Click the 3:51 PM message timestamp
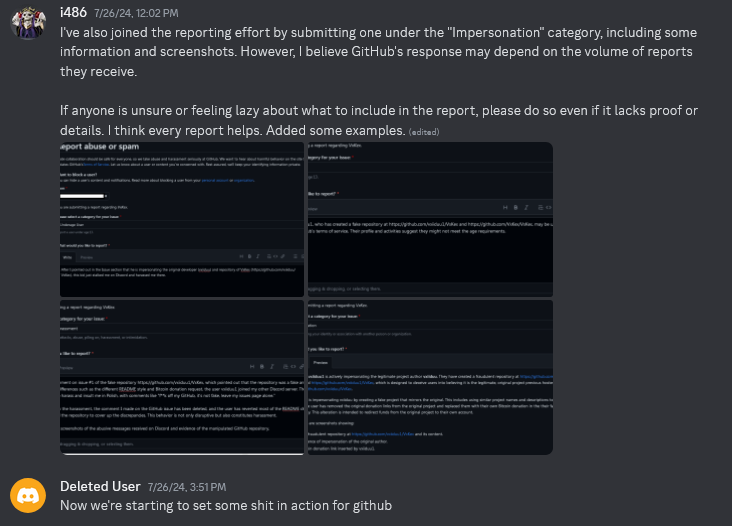This screenshot has height=526, width=732. pos(187,487)
